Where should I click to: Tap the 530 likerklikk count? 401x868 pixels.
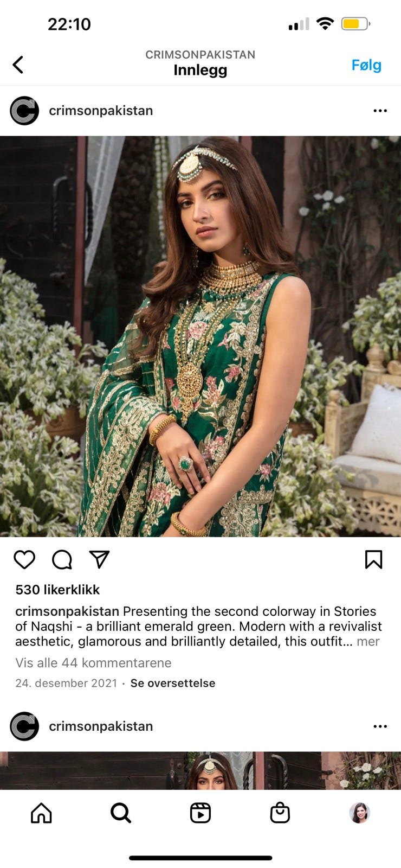pyautogui.click(x=57, y=590)
